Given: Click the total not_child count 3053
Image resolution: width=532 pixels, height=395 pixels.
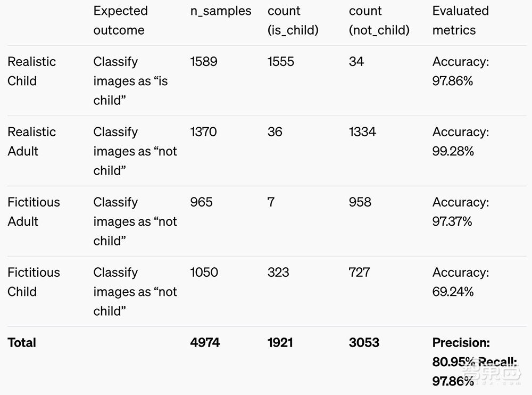Looking at the screenshot, I should pos(364,342).
